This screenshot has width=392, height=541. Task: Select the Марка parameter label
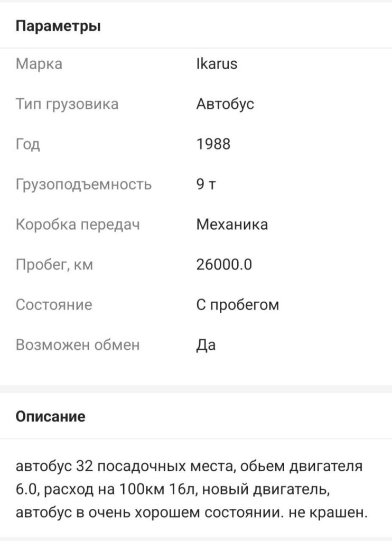[39, 64]
